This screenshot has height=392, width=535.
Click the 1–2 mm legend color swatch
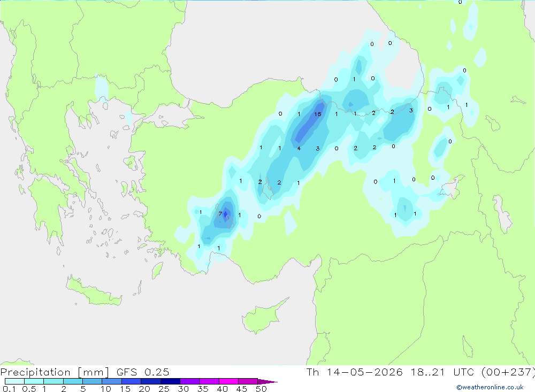click(x=53, y=381)
